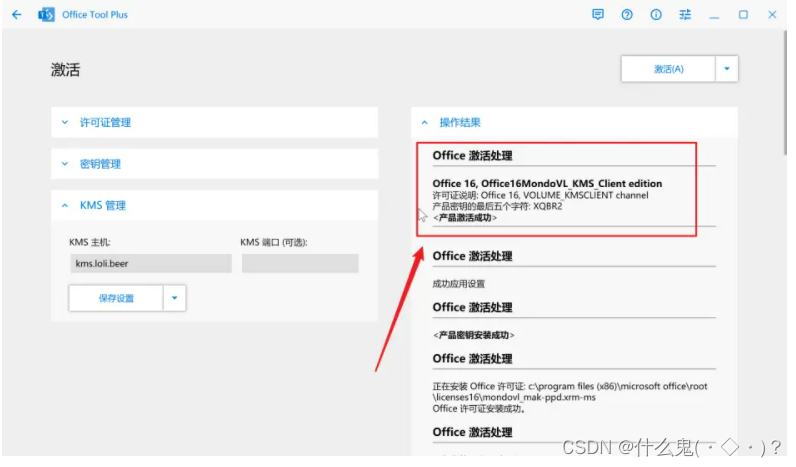The height and width of the screenshot is (467, 796).
Task: Click the KMS 端口 input field
Action: 300,263
